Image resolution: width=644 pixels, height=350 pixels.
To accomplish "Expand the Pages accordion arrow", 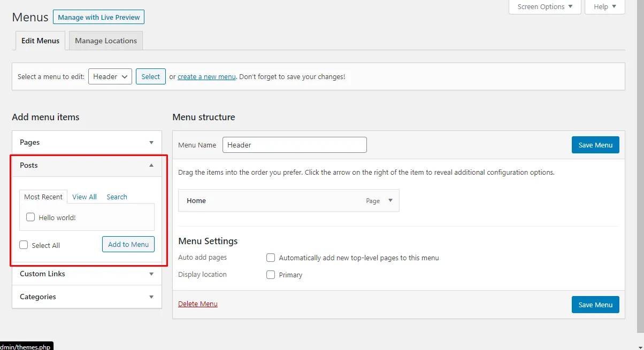I will pyautogui.click(x=151, y=143).
